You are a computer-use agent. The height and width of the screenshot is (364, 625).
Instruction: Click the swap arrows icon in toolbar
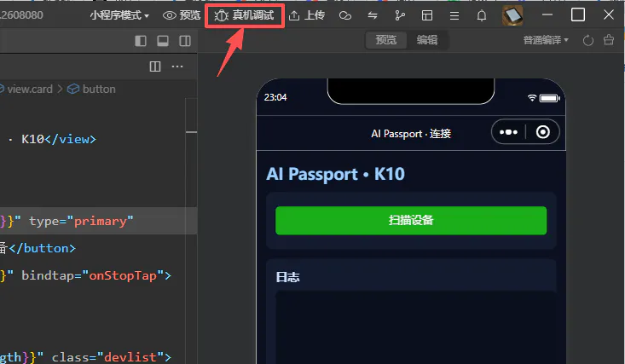[373, 15]
